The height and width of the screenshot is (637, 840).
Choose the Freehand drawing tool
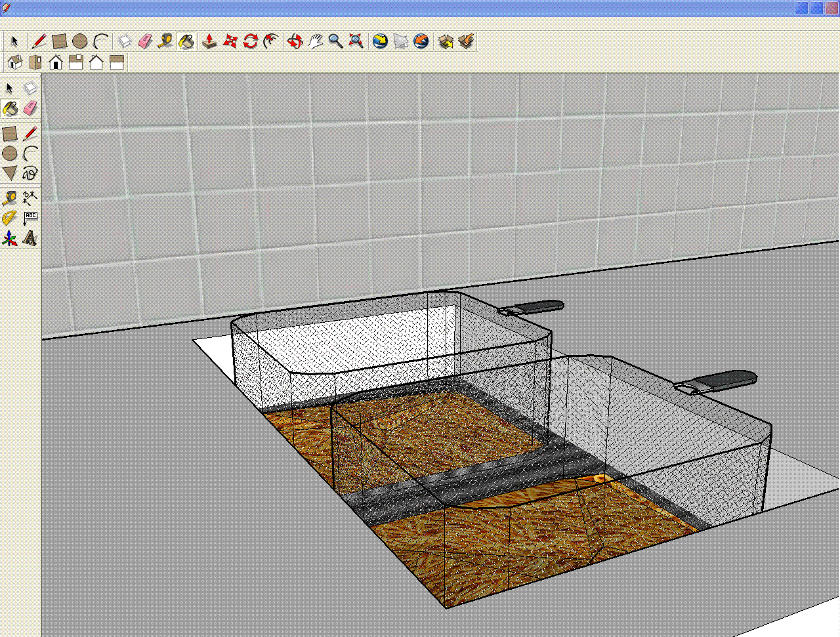tap(30, 173)
